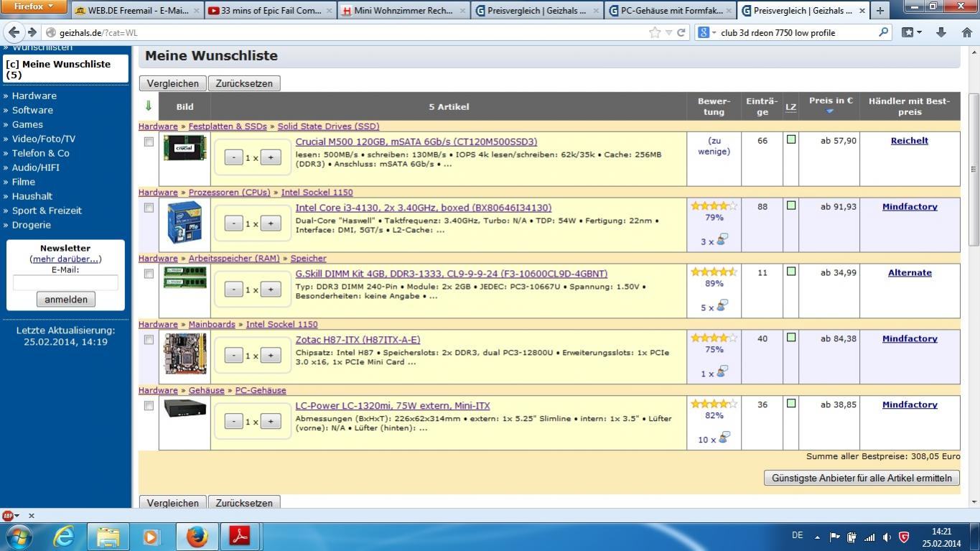Toggle LZ box for G.Skill DIMM Kit
The width and height of the screenshot is (980, 551).
coord(791,272)
